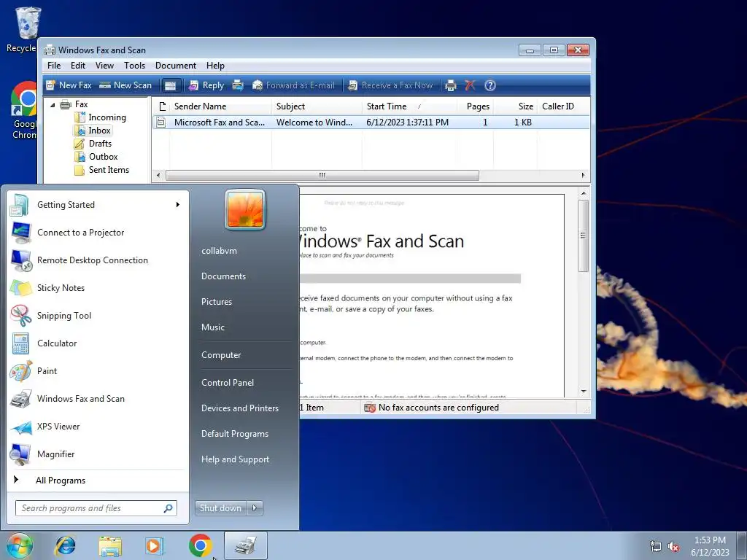The width and height of the screenshot is (747, 560).
Task: Click the Windows Start orb
Action: coord(20,545)
